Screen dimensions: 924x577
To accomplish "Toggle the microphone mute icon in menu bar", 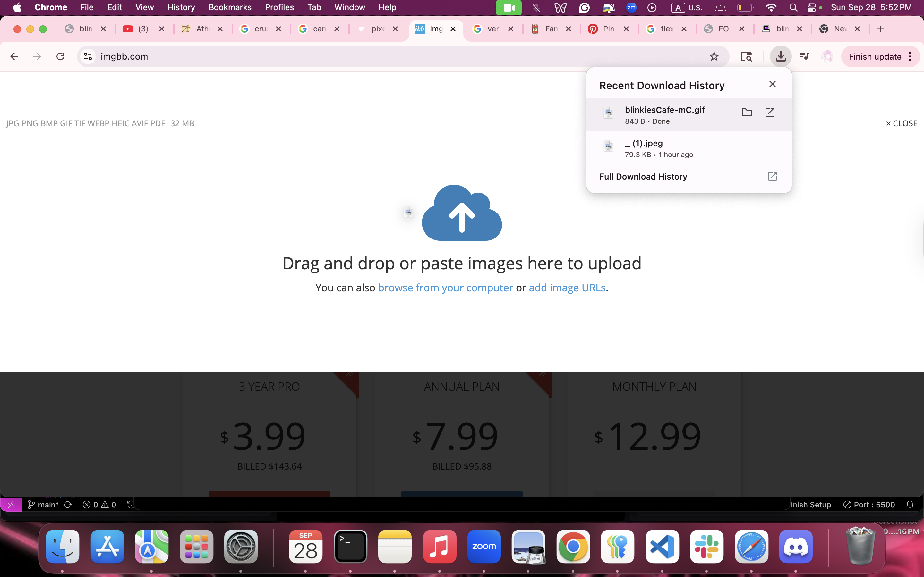I will 536,8.
